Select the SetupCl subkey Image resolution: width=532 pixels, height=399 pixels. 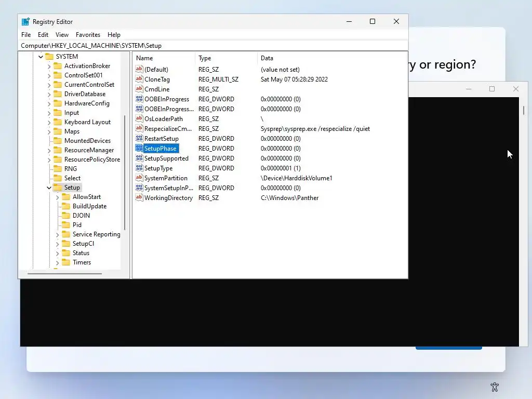point(83,244)
